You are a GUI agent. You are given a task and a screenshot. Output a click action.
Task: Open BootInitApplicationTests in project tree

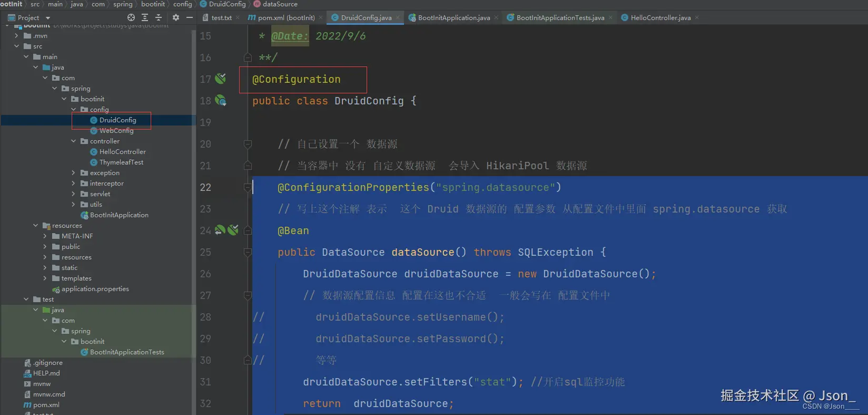pyautogui.click(x=127, y=352)
